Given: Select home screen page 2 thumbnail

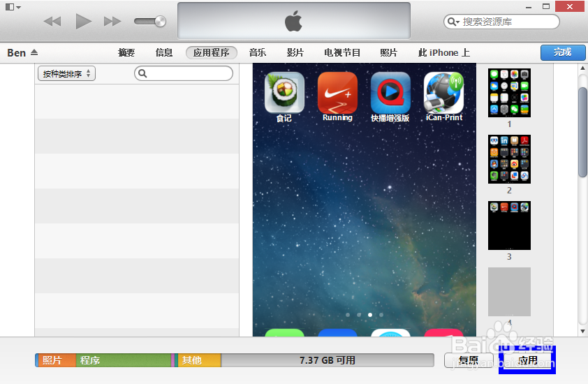Looking at the screenshot, I should (509, 159).
